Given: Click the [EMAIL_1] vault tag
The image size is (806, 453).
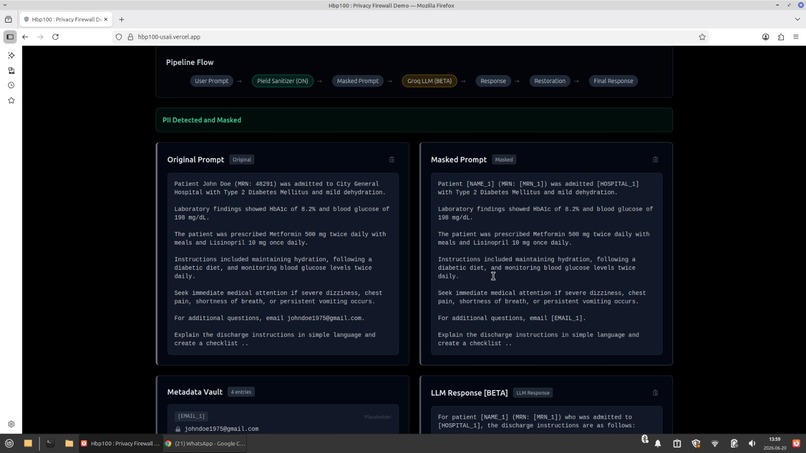Looking at the screenshot, I should click(x=191, y=416).
